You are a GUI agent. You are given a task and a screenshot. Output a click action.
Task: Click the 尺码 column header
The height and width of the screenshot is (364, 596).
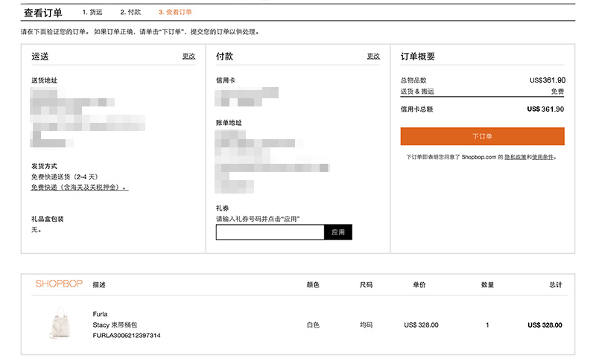pyautogui.click(x=366, y=284)
